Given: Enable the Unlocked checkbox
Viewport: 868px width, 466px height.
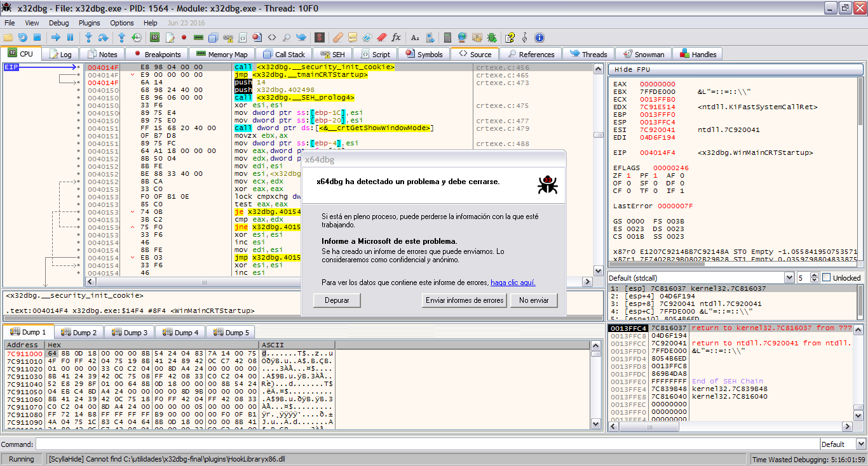Looking at the screenshot, I should (x=827, y=277).
